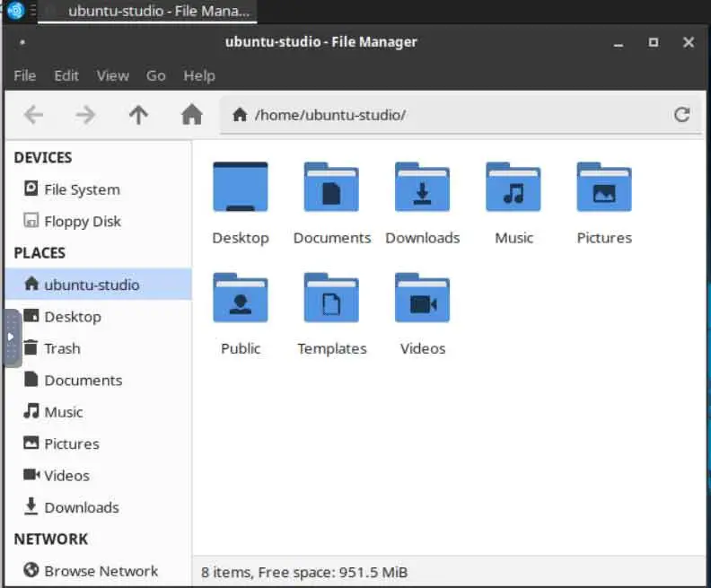Open the Help menu
Viewport: 711px width, 588px height.
tap(199, 75)
